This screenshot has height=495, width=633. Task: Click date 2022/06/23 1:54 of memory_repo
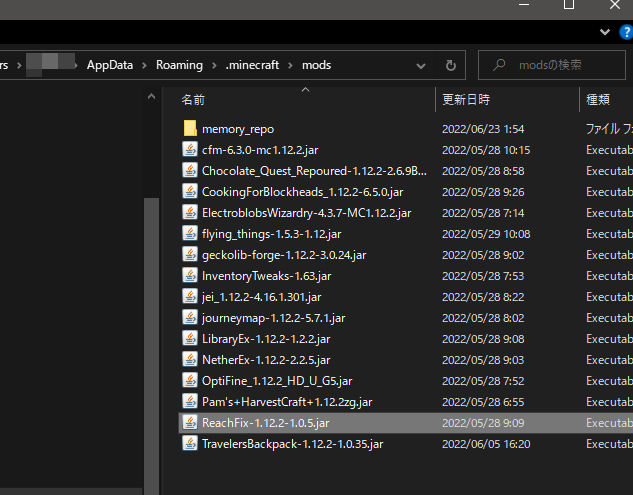[x=483, y=129]
